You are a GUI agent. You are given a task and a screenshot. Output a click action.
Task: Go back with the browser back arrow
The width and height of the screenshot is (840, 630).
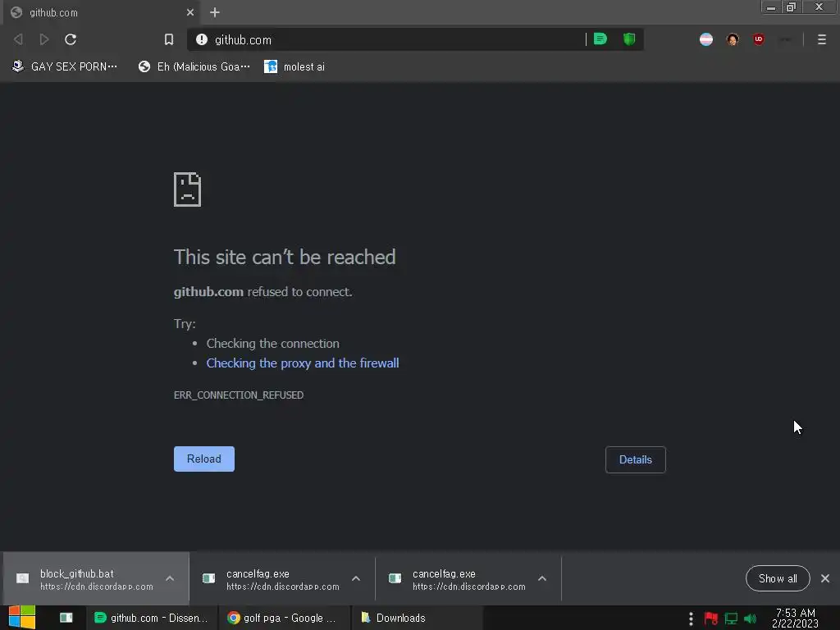pyautogui.click(x=18, y=39)
